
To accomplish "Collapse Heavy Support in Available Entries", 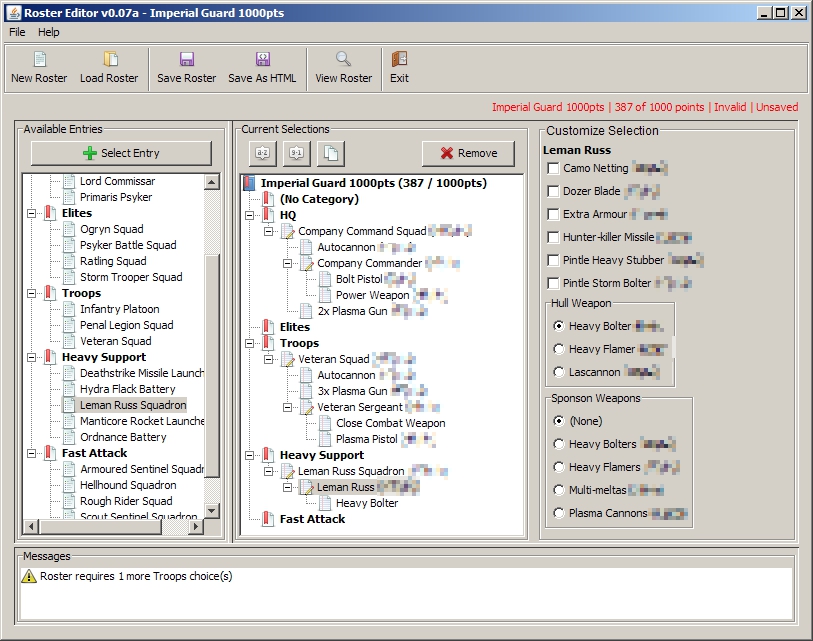I will [x=32, y=357].
